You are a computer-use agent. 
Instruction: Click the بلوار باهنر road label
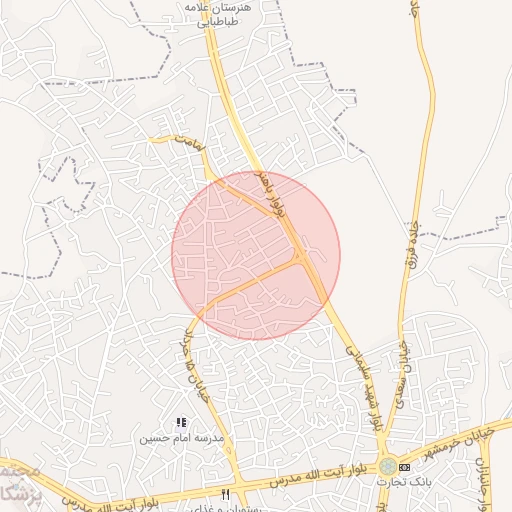[271, 195]
